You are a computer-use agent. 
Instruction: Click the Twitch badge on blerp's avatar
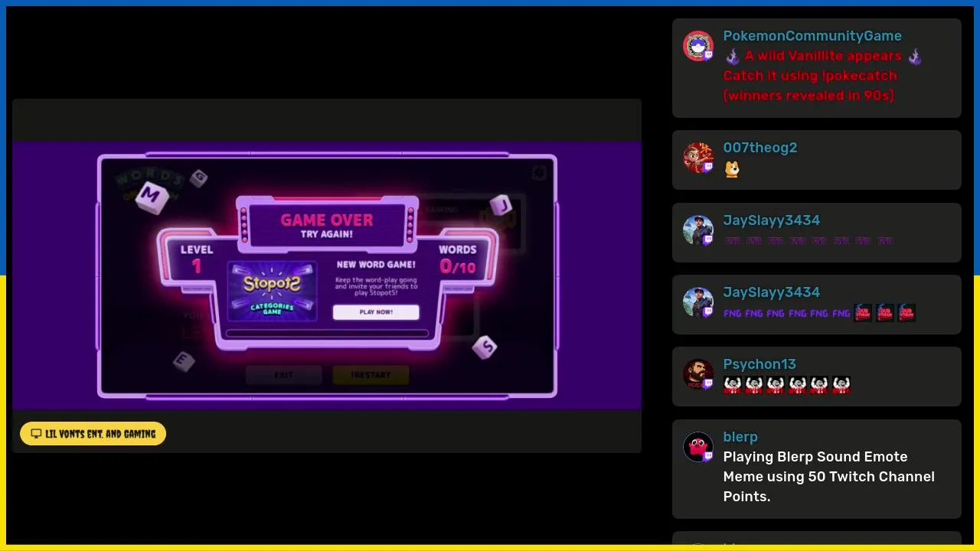(x=708, y=456)
